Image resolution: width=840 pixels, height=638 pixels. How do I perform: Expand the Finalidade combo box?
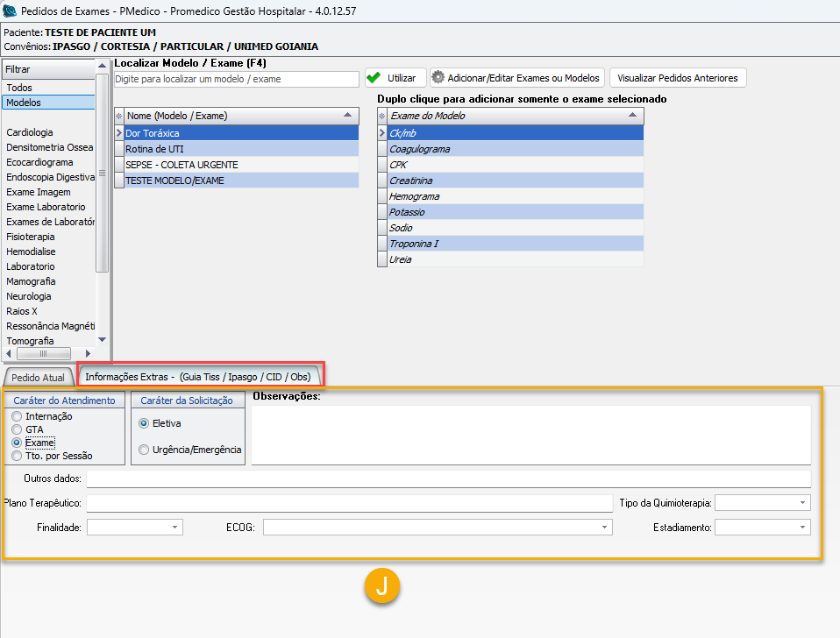click(x=175, y=528)
